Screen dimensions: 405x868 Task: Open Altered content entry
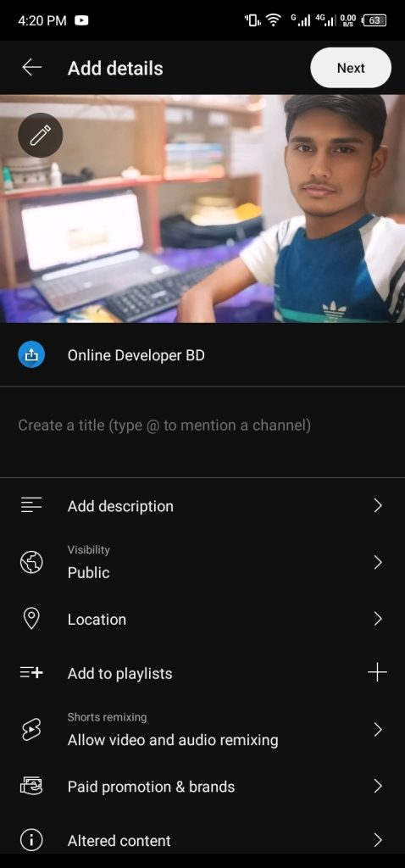(202, 840)
